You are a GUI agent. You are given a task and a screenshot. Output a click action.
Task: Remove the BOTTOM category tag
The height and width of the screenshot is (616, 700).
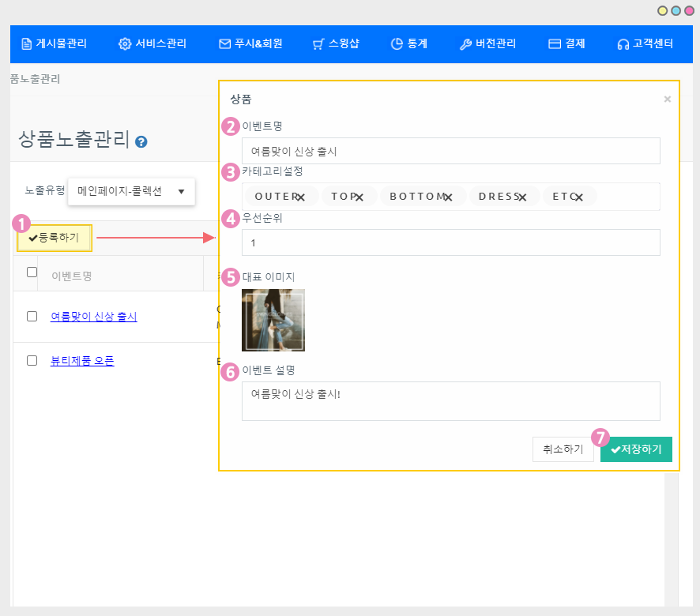[x=448, y=197]
